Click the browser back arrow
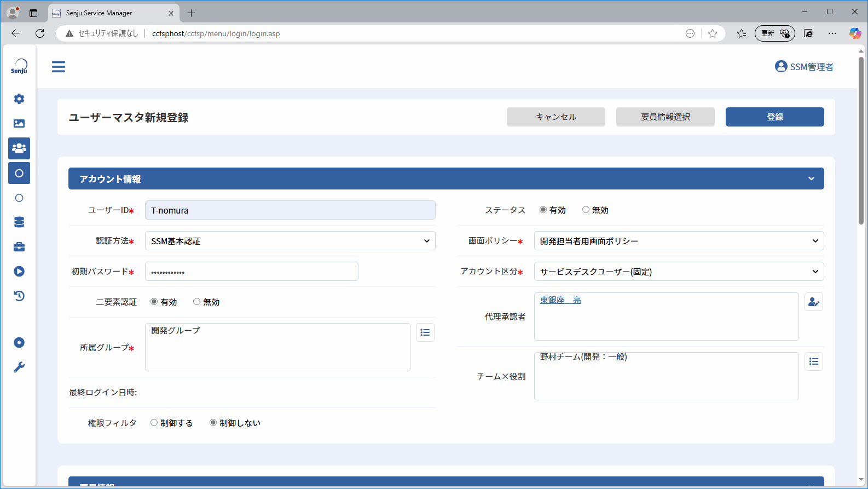 16,33
